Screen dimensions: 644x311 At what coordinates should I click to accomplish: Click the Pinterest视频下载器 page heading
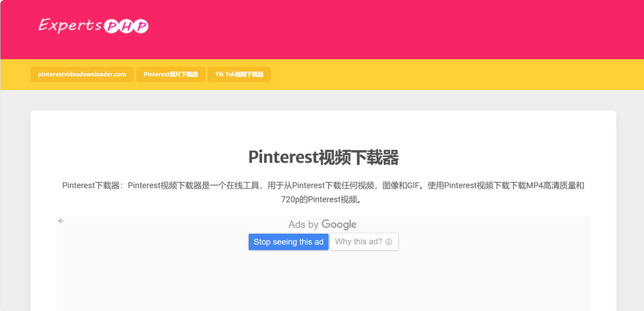click(x=322, y=157)
